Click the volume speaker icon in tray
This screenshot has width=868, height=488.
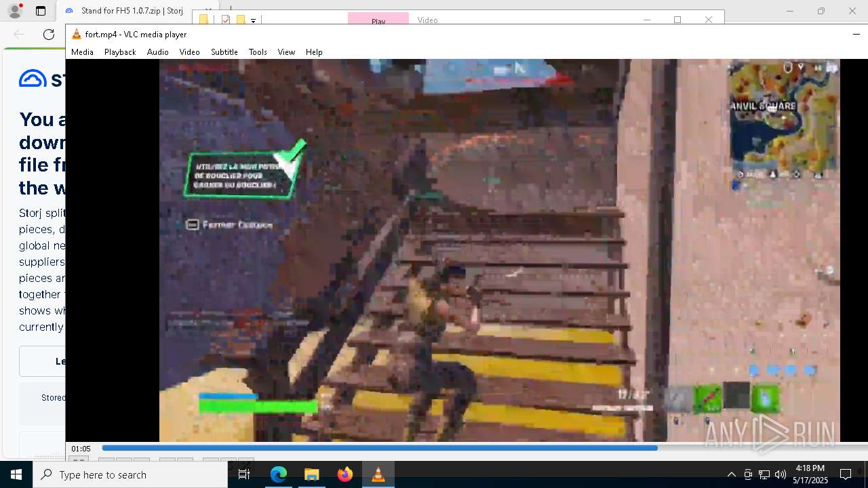(x=781, y=474)
